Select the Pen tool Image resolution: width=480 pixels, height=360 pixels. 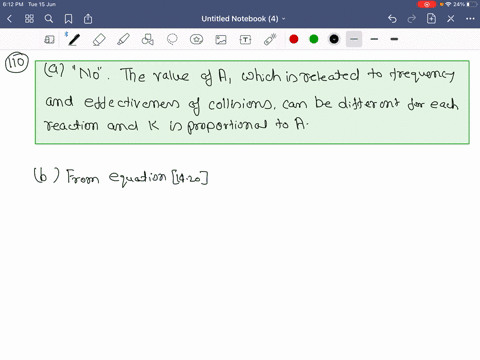click(73, 39)
